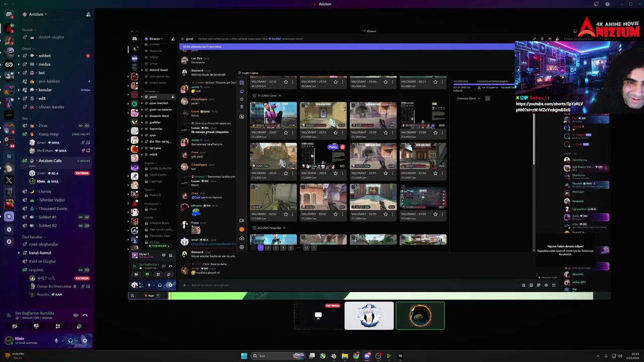The image size is (644, 362).
Task: Toggle screen share in voice panel
Action: coord(36,326)
